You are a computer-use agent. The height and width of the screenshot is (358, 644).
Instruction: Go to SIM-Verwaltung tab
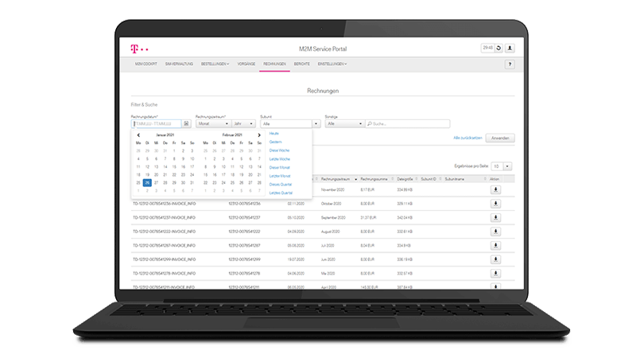tap(179, 64)
